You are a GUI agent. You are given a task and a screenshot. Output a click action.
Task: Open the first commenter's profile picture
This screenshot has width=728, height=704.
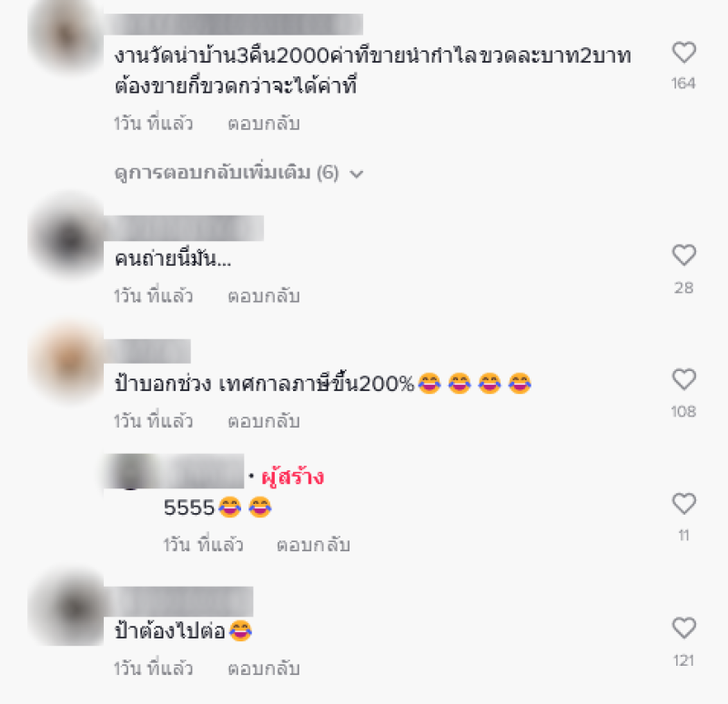click(x=65, y=36)
